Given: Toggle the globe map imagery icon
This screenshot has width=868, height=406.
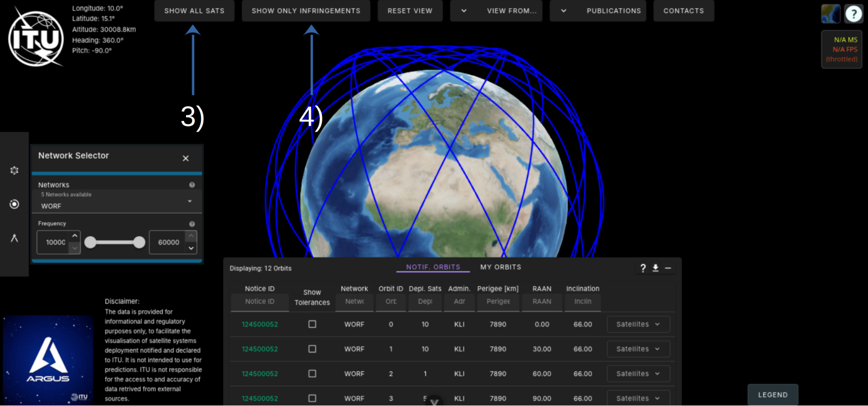Looking at the screenshot, I should [831, 14].
